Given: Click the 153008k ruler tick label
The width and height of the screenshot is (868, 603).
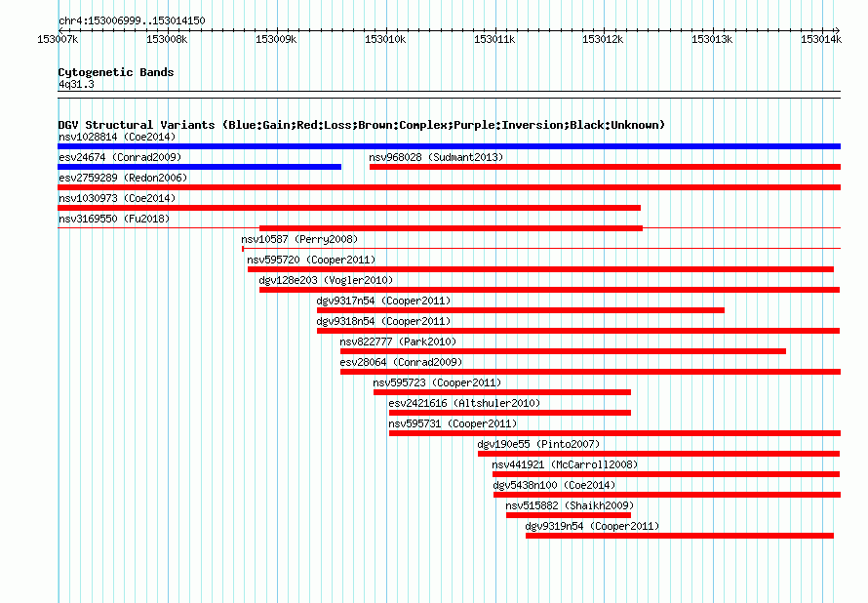Looking at the screenshot, I should pos(167,39).
